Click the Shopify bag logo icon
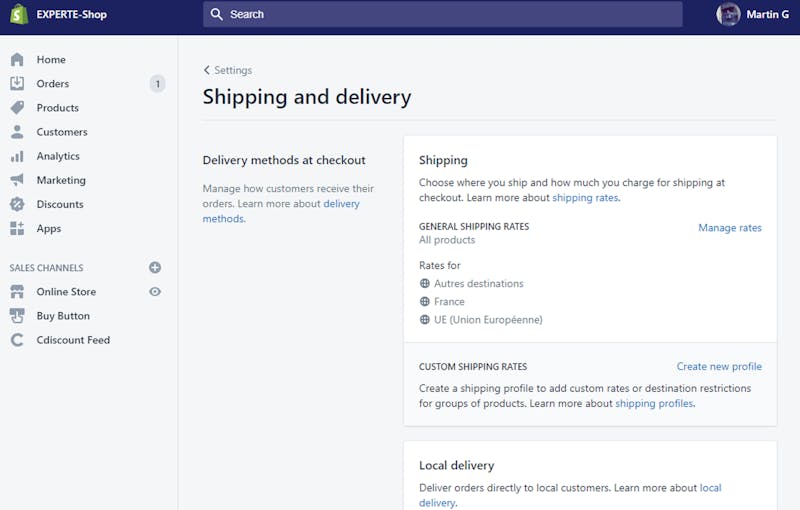Image resolution: width=800 pixels, height=510 pixels. click(18, 14)
